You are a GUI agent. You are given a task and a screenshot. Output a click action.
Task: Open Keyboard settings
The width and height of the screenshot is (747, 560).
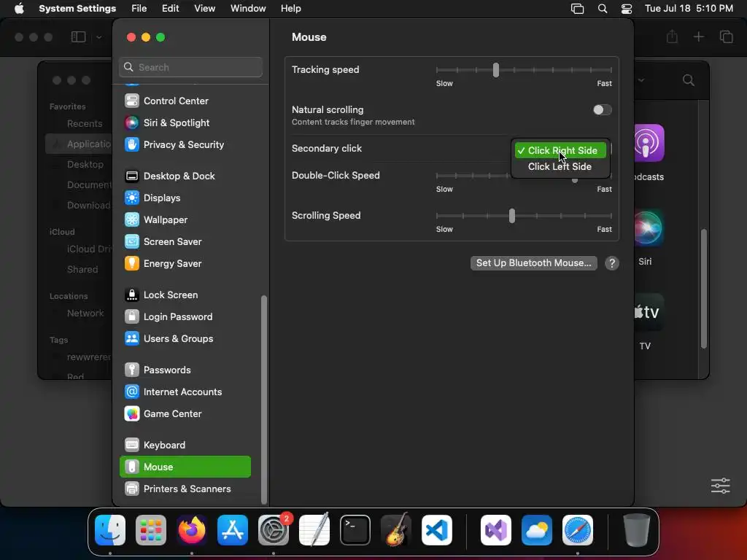point(185,446)
